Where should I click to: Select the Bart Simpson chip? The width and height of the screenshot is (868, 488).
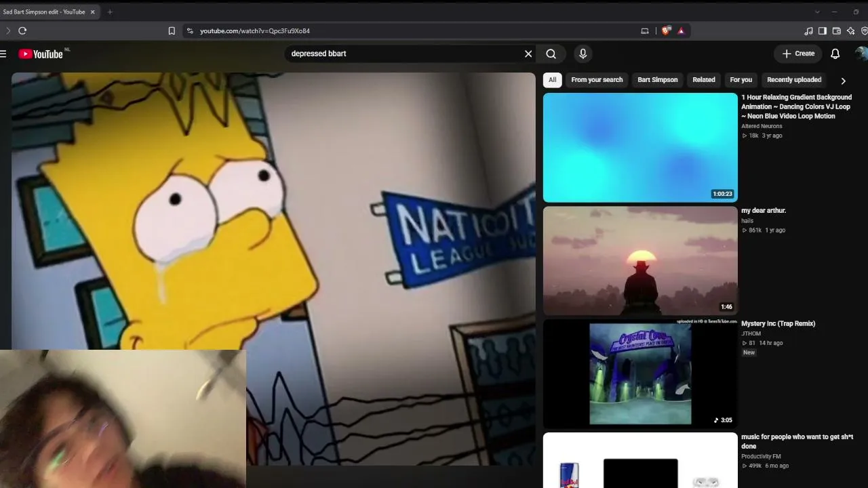click(x=658, y=80)
